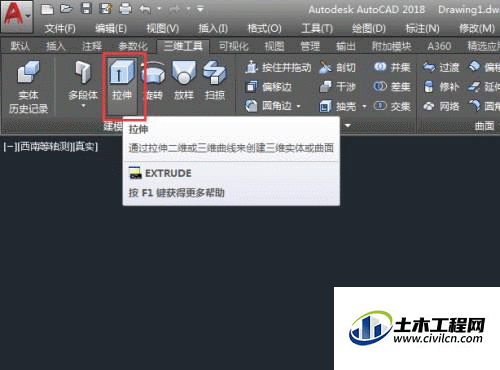The height and width of the screenshot is (370, 500).
Task: Click the 真实 visual style control label
Action: point(86,147)
